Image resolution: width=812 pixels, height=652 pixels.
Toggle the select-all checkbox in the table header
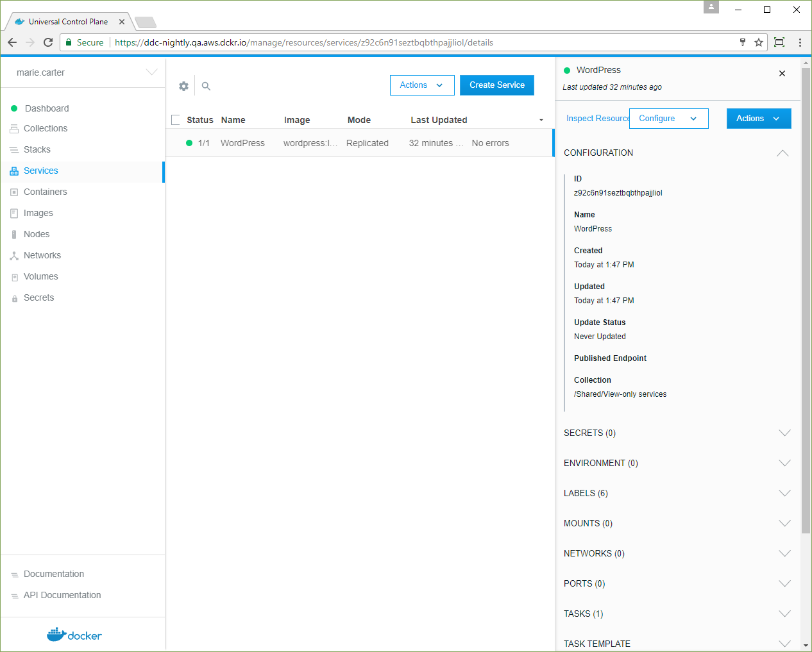coord(176,120)
